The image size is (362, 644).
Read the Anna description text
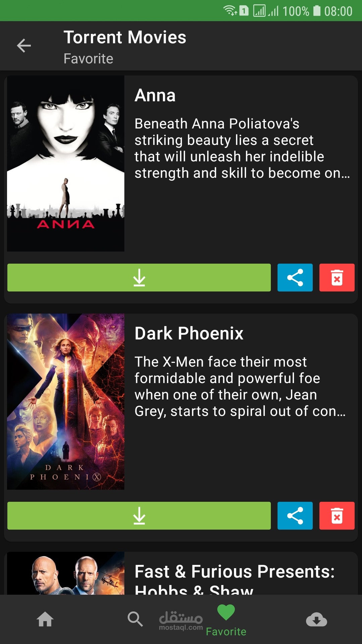point(242,148)
